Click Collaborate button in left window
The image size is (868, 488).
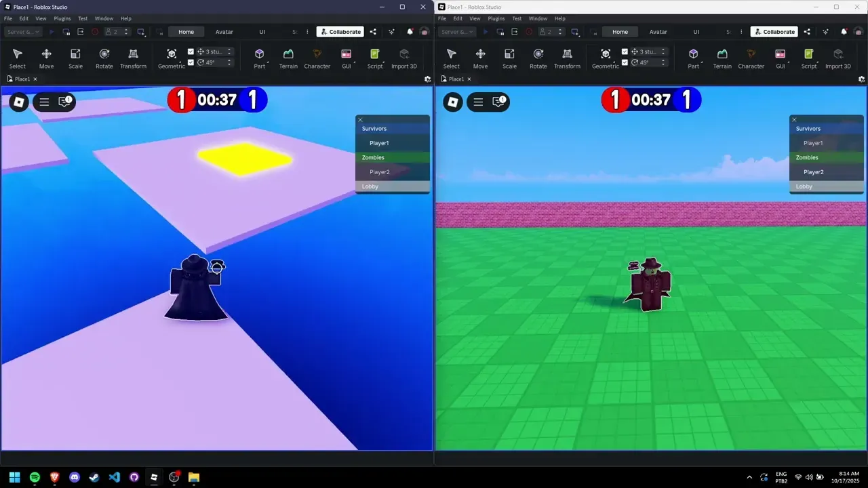(x=340, y=32)
